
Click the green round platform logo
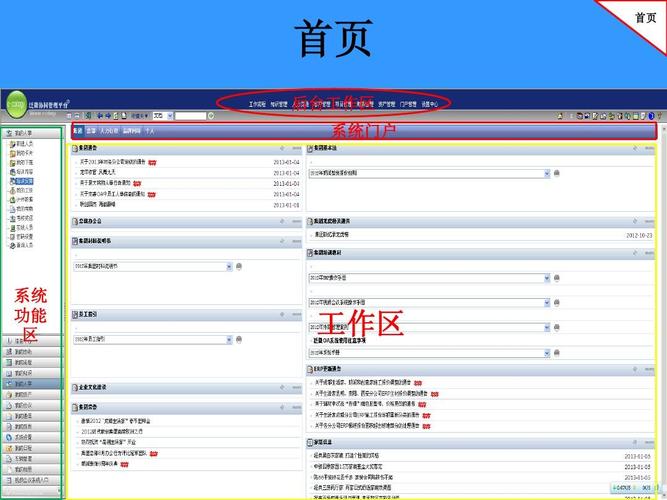tap(17, 104)
